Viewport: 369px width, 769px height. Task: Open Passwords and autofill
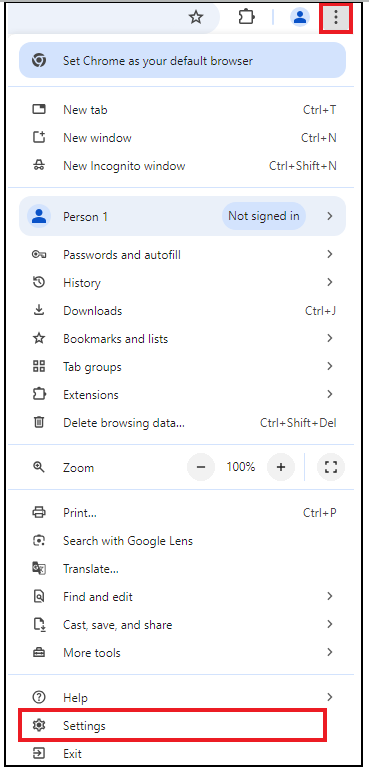[183, 255]
